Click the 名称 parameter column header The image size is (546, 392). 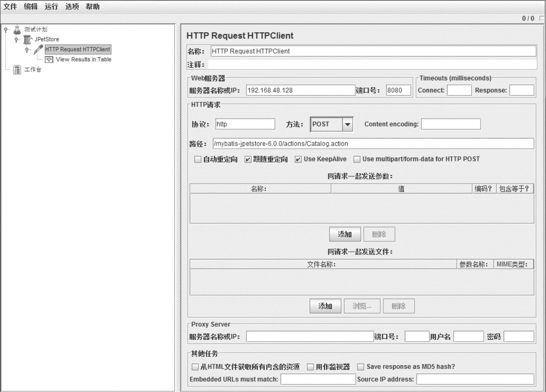(x=260, y=189)
